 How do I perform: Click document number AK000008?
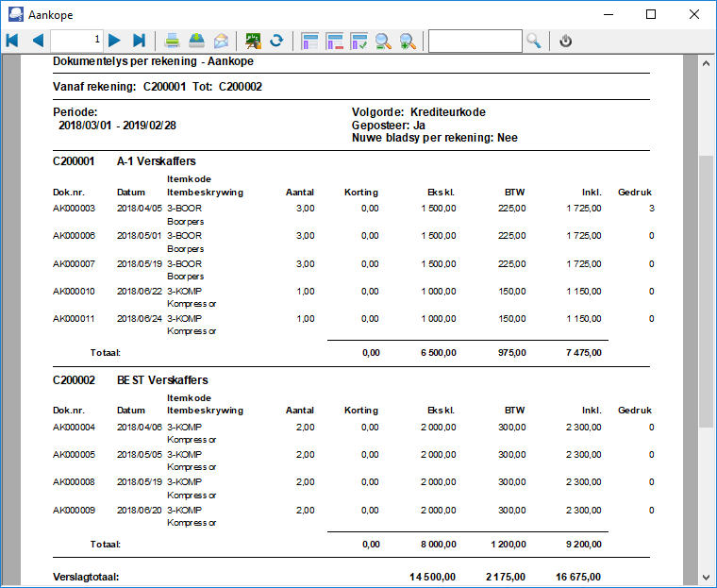click(75, 482)
